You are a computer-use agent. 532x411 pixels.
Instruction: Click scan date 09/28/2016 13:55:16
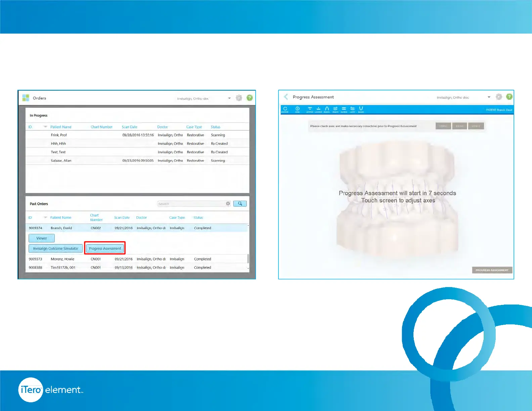click(138, 135)
